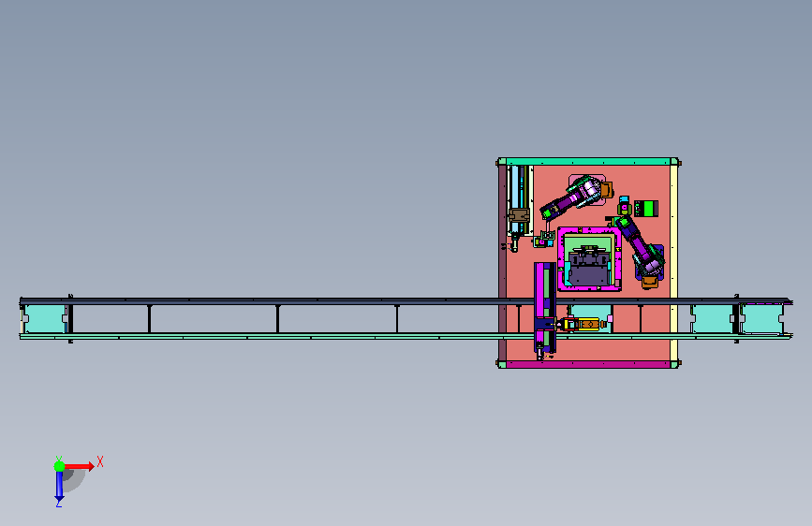This screenshot has height=526, width=812.
Task: Select the green and black control box
Action: (x=646, y=208)
